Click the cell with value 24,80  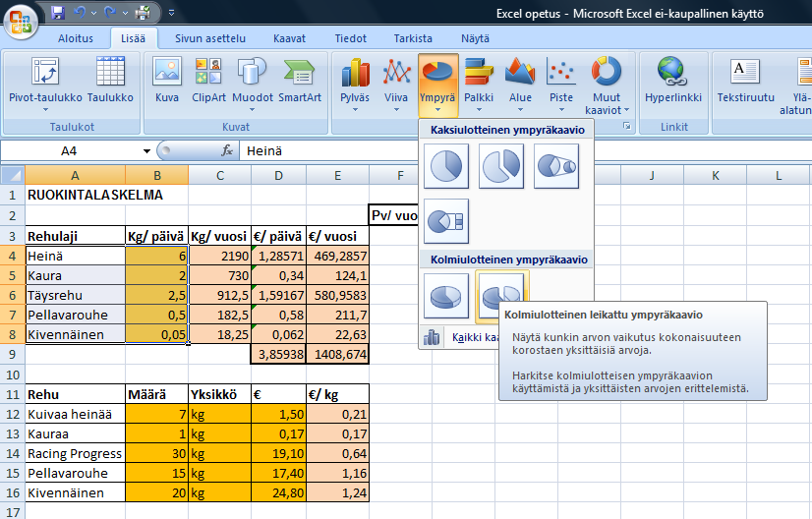(278, 493)
